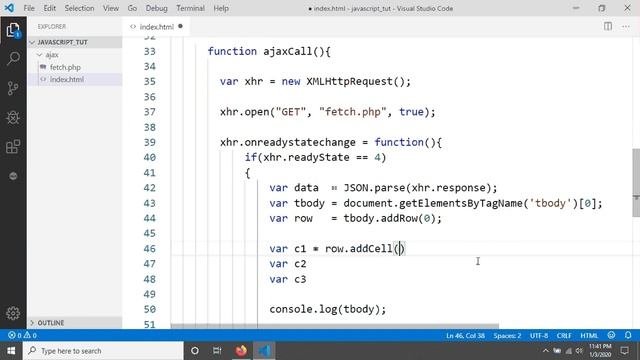
Task: Change UTF-8 encoding in status bar
Action: 539,336
